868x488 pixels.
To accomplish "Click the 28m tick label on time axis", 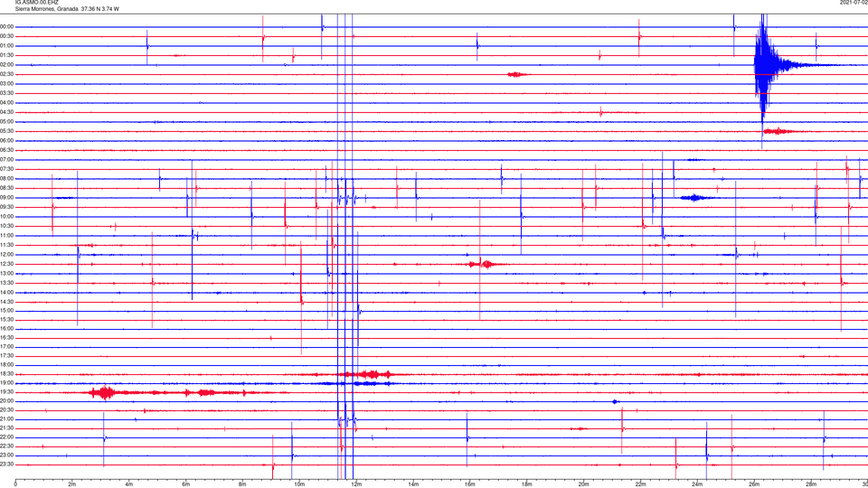I will pyautogui.click(x=811, y=484).
